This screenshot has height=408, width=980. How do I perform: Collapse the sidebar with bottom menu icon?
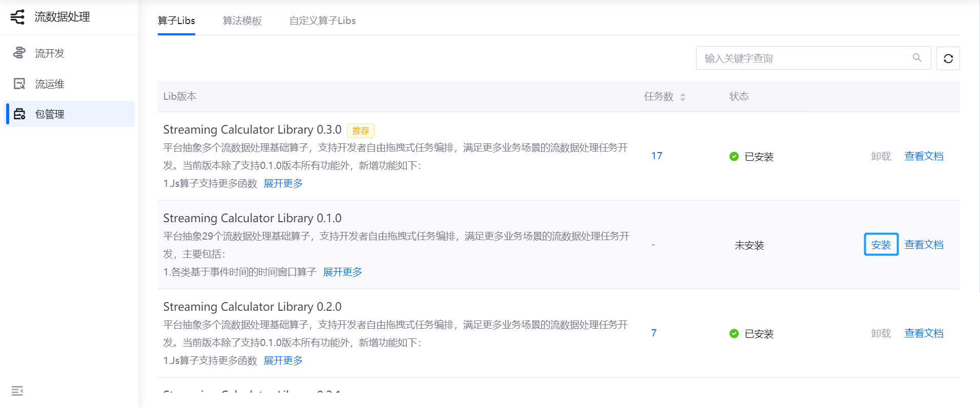[x=17, y=391]
